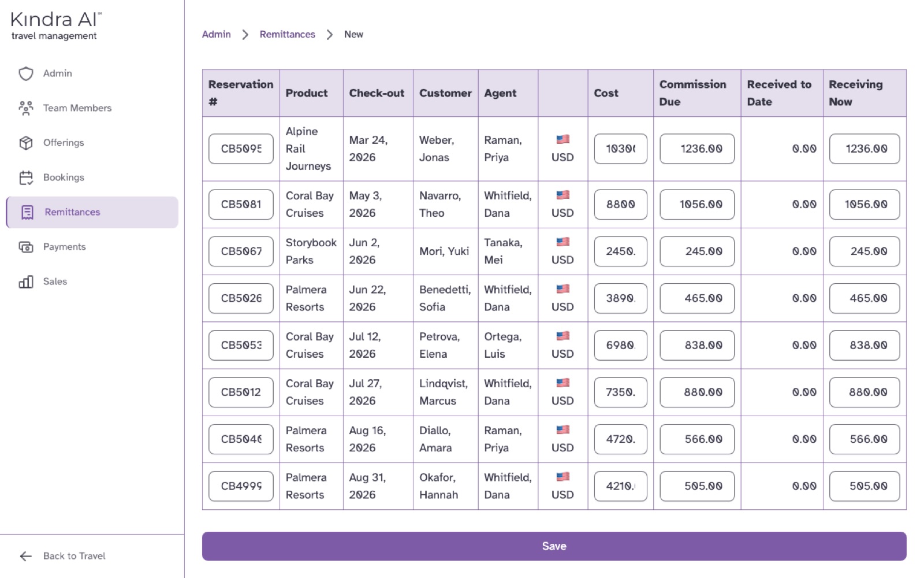Click the Received to Date column header

point(782,93)
